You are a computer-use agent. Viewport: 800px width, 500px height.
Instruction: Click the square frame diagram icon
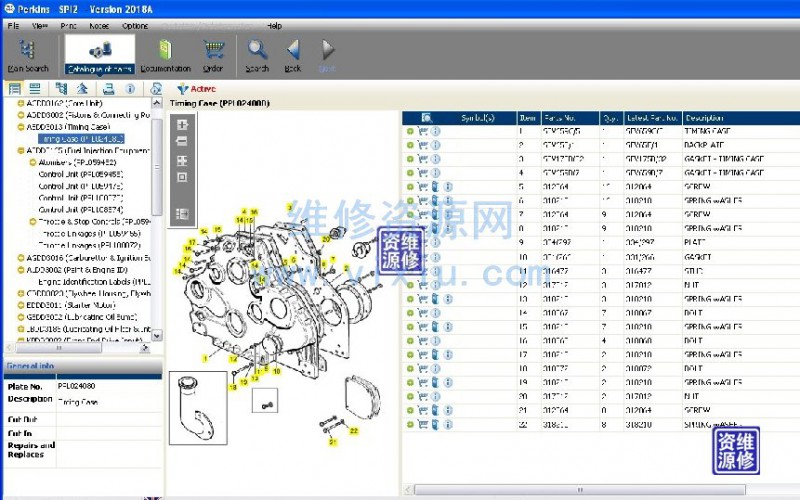pyautogui.click(x=182, y=178)
